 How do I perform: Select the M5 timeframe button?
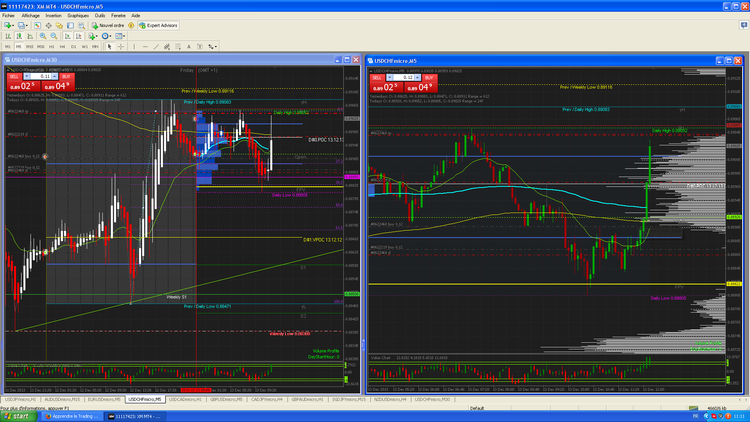19,46
